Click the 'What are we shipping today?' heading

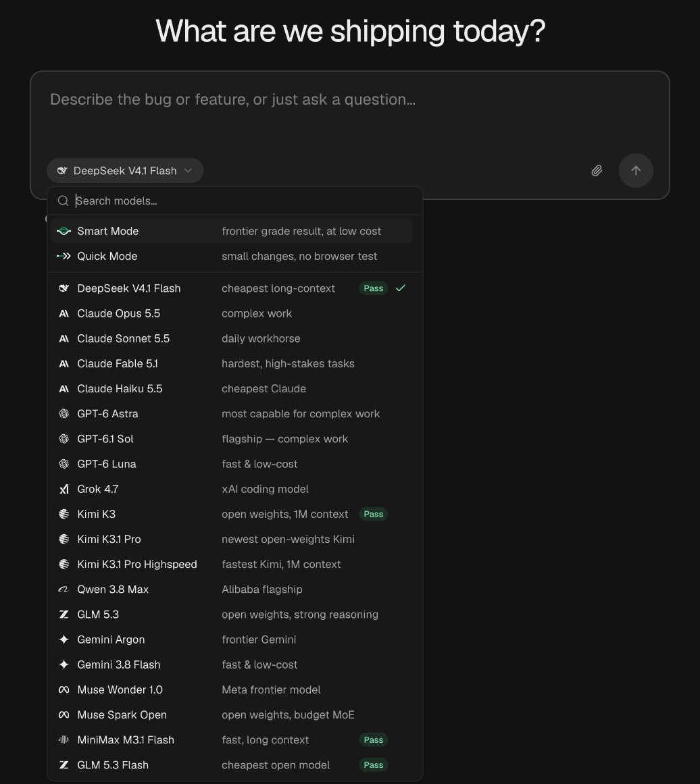point(350,31)
